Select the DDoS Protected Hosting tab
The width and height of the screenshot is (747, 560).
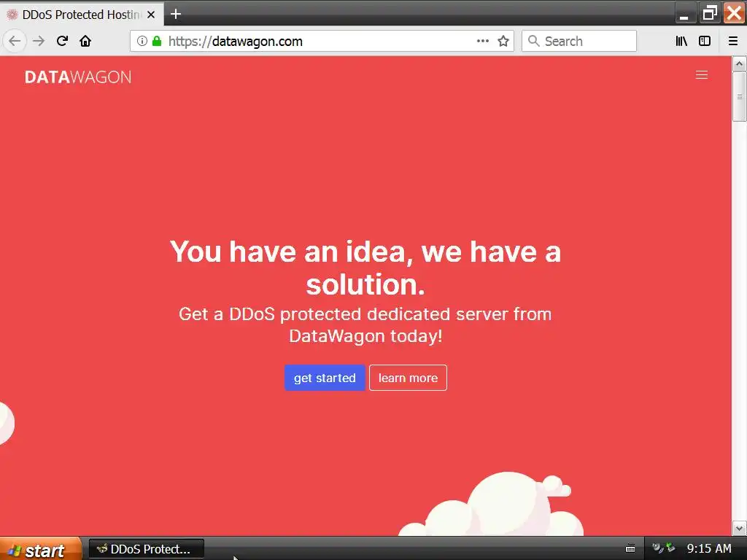click(81, 15)
